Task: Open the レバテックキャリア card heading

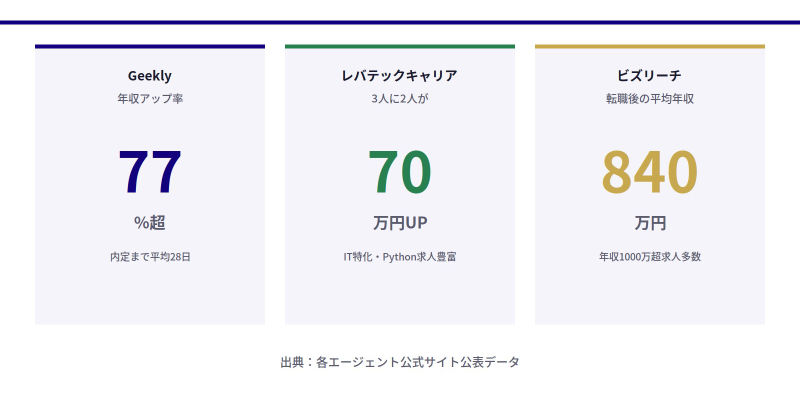Action: (x=400, y=75)
